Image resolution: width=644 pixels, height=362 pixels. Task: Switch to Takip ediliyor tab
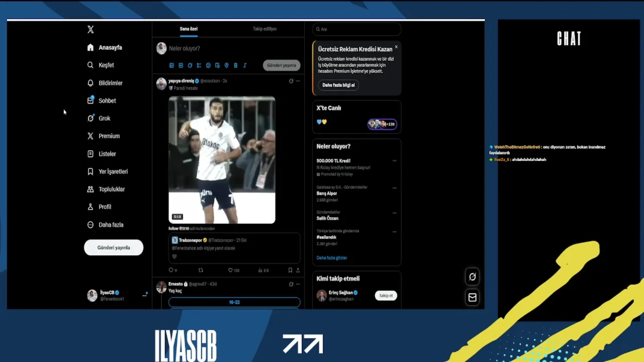(x=265, y=29)
